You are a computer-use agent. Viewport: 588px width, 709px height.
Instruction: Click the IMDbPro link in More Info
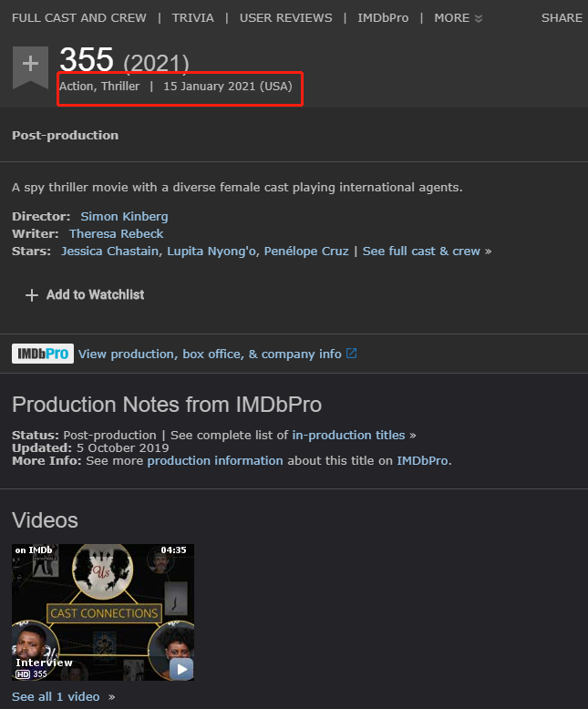pos(422,461)
